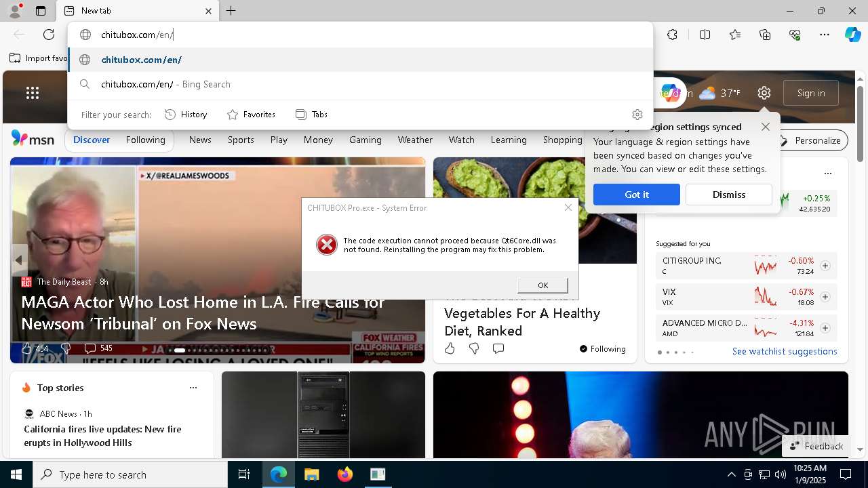Click Got it in sync notice
This screenshot has width=868, height=488.
pyautogui.click(x=637, y=195)
